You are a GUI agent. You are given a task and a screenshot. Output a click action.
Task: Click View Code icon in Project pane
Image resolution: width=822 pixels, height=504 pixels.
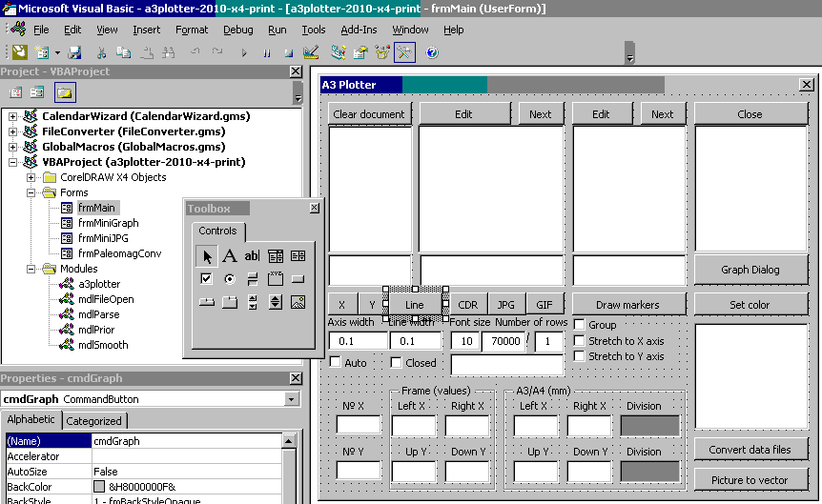(x=15, y=92)
